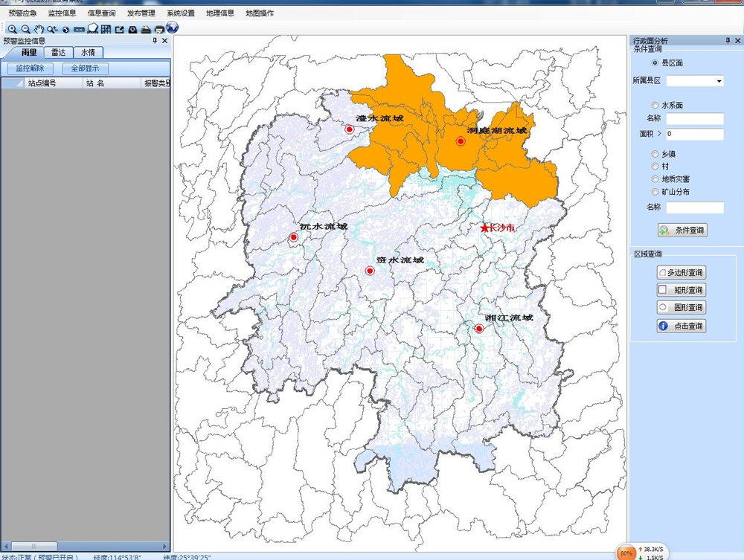Select the 水系面 radio option
The height and width of the screenshot is (560, 744).
(x=655, y=106)
